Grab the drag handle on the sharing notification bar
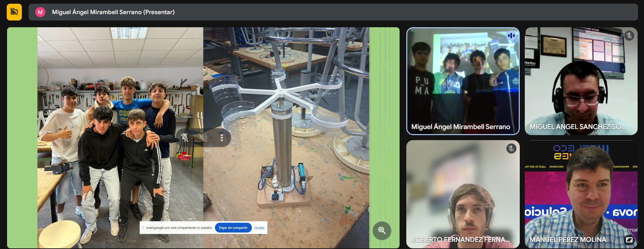 143,228
